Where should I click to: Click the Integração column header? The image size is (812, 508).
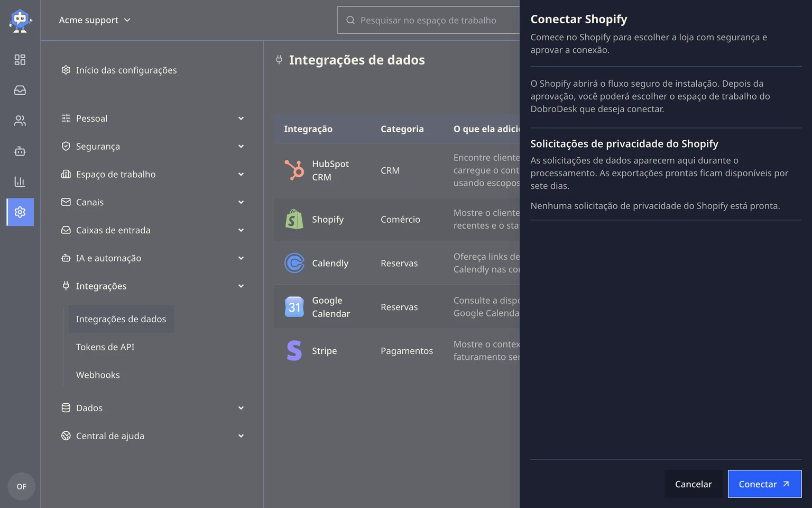(x=308, y=129)
